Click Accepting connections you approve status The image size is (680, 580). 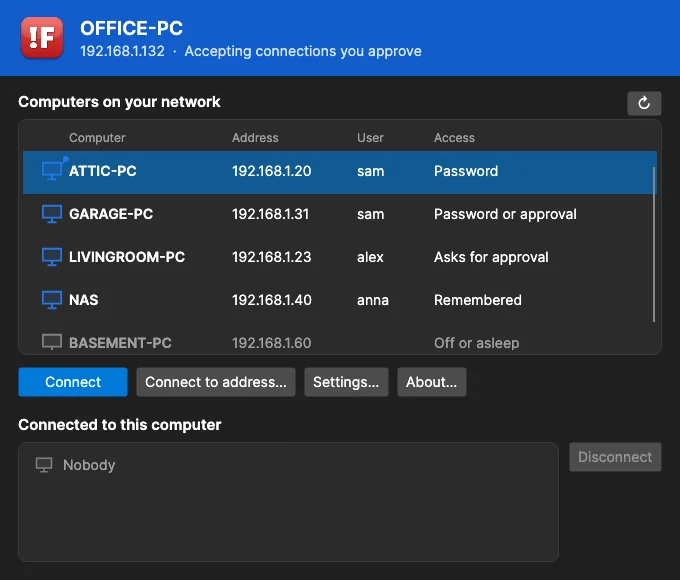pyautogui.click(x=303, y=51)
